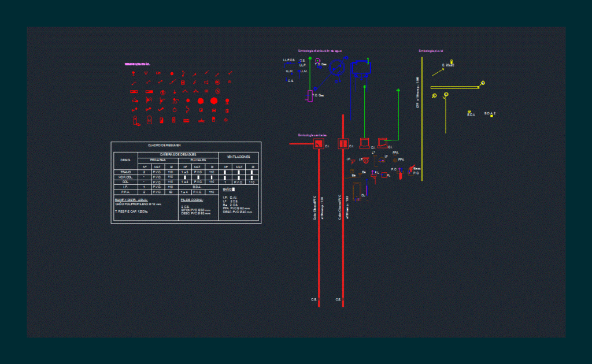The height and width of the screenshot is (364, 592).
Task: Select the yellow horizontal gutter bar
Action: click(x=454, y=87)
